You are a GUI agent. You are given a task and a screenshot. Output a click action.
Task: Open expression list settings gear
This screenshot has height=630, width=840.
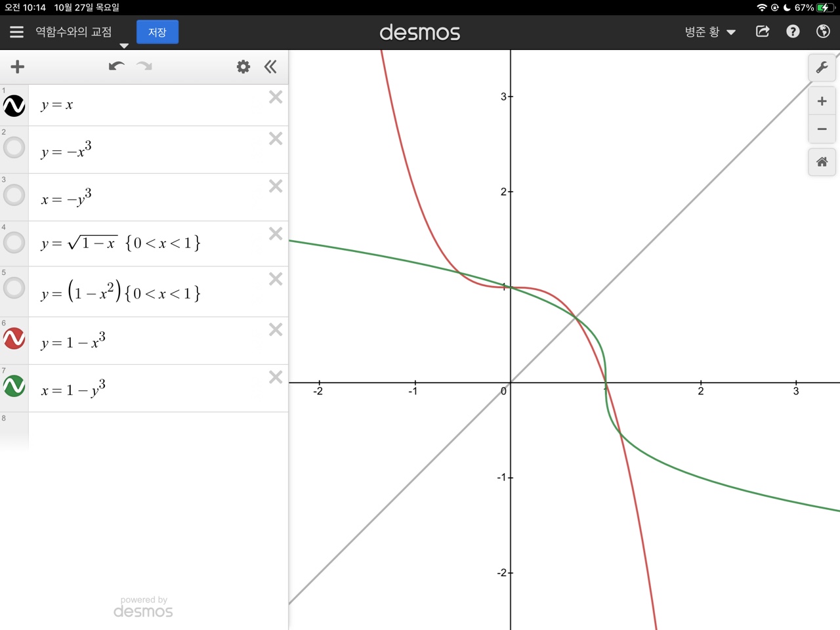[243, 66]
